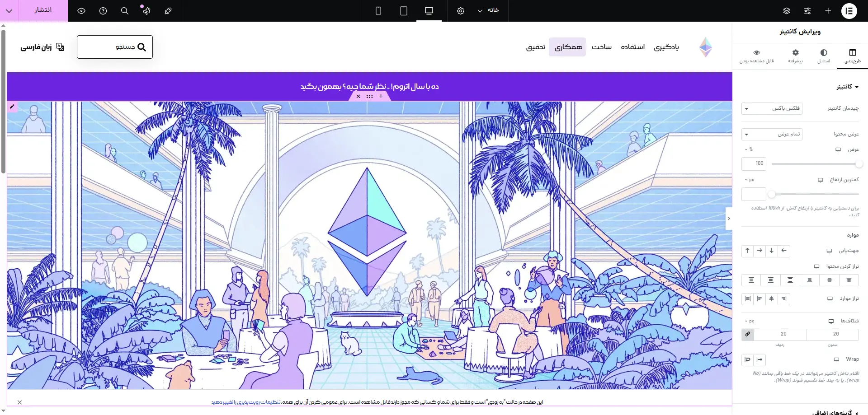
Task: Open the help question mark icon
Action: point(103,11)
